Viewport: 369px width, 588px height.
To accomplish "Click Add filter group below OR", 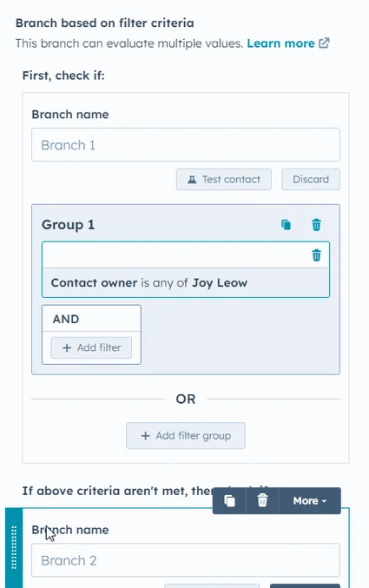I will tap(186, 436).
